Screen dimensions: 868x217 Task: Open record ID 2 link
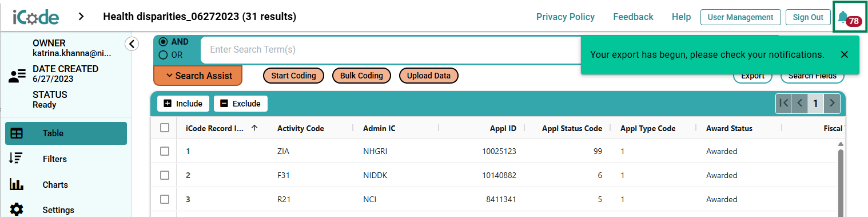pyautogui.click(x=188, y=175)
